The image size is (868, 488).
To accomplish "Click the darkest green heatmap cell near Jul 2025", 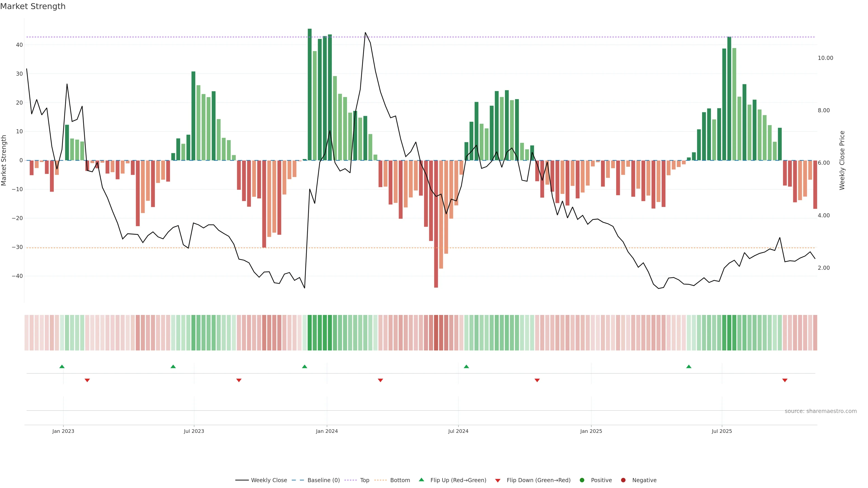I will 729,333.
